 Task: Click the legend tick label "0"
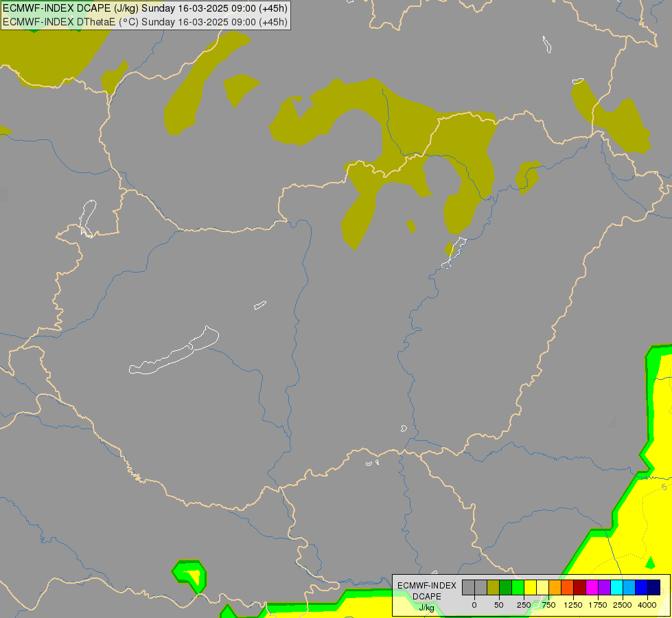click(x=474, y=605)
